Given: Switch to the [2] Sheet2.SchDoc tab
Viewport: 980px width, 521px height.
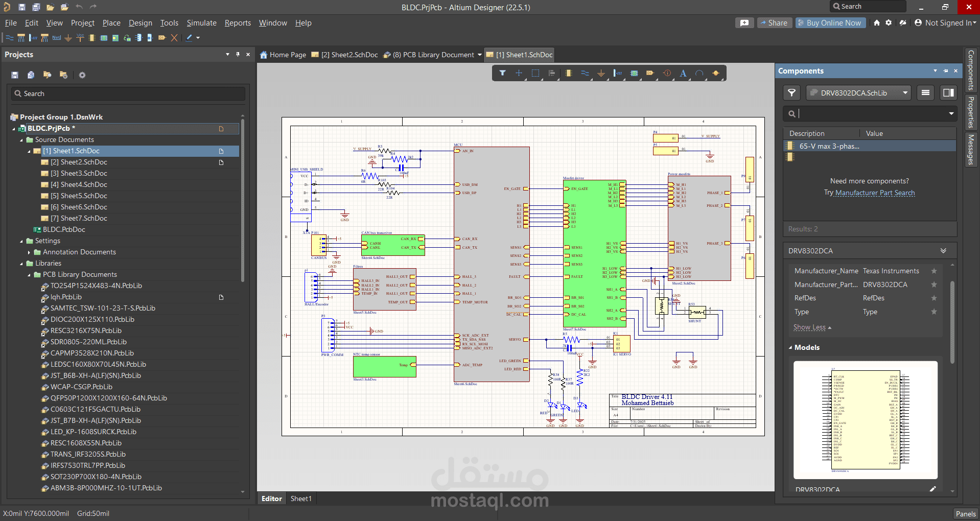Looking at the screenshot, I should tap(344, 55).
